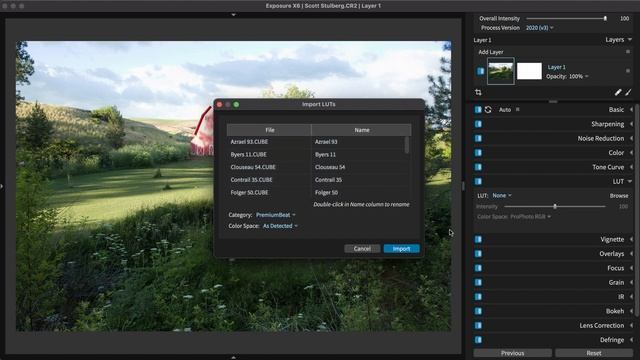Click the Azrael 93 name cell
The width and height of the screenshot is (640, 360).
tap(358, 142)
